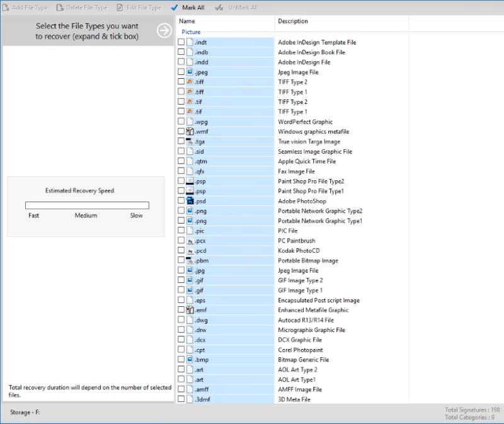This screenshot has width=504, height=424.
Task: Click the Add File Type label
Action: tap(30, 8)
